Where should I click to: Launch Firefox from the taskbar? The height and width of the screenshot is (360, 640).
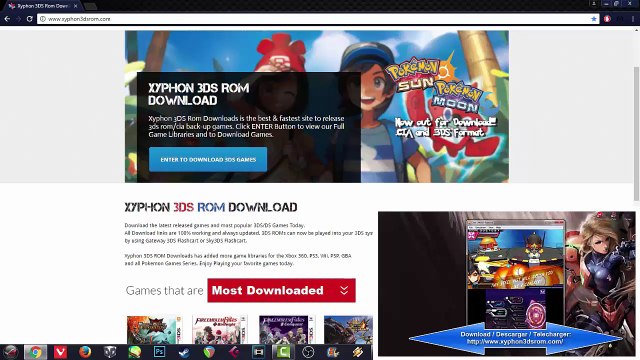tap(85, 352)
